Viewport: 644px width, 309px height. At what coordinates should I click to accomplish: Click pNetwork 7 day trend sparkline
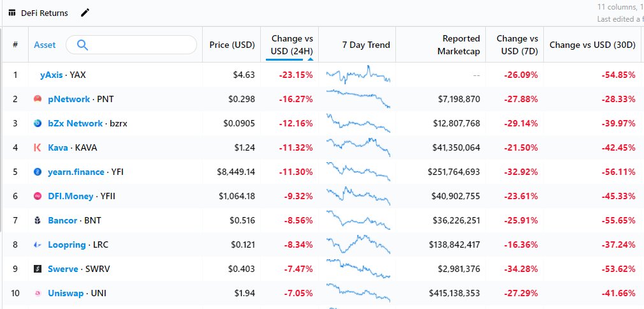point(358,99)
